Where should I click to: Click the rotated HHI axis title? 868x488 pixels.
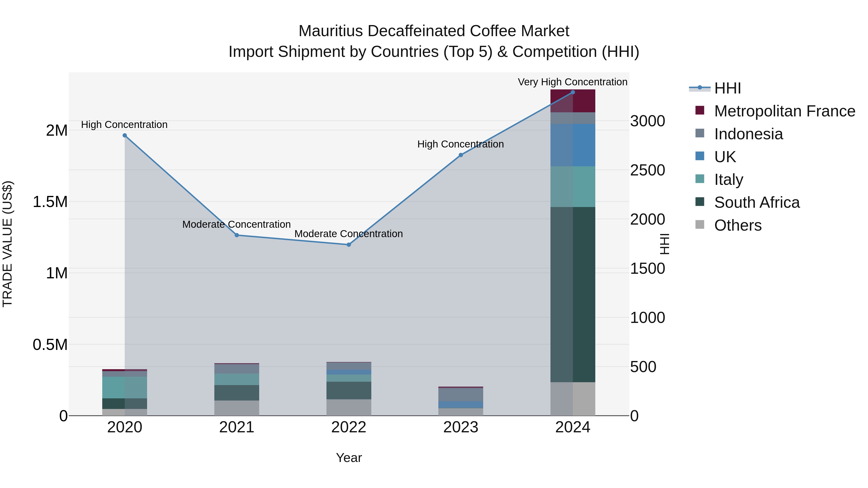coord(665,244)
